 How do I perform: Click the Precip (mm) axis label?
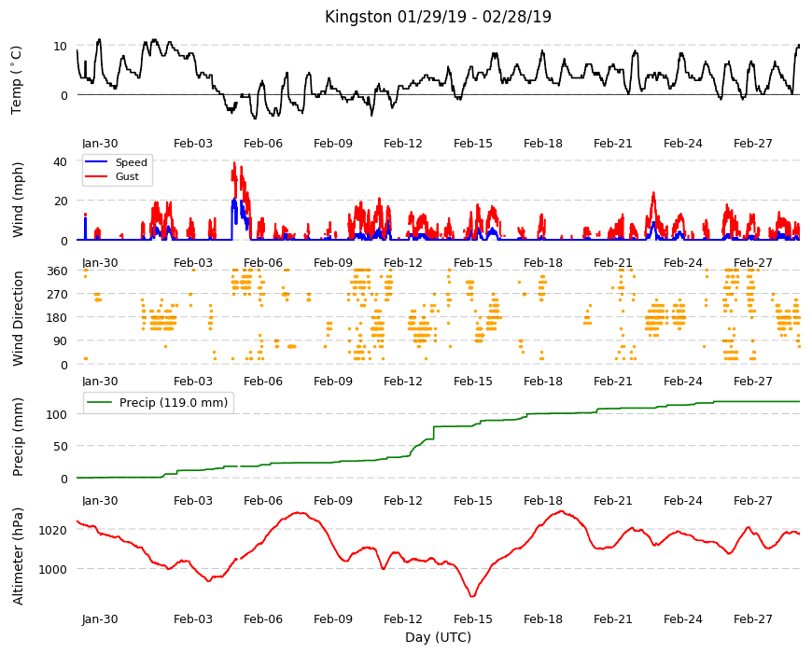pos(18,437)
